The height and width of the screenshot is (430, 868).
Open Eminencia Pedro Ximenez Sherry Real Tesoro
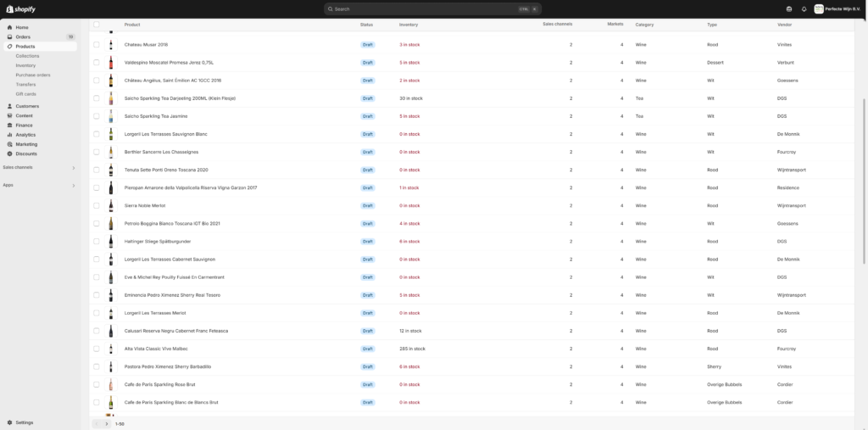[x=172, y=295]
